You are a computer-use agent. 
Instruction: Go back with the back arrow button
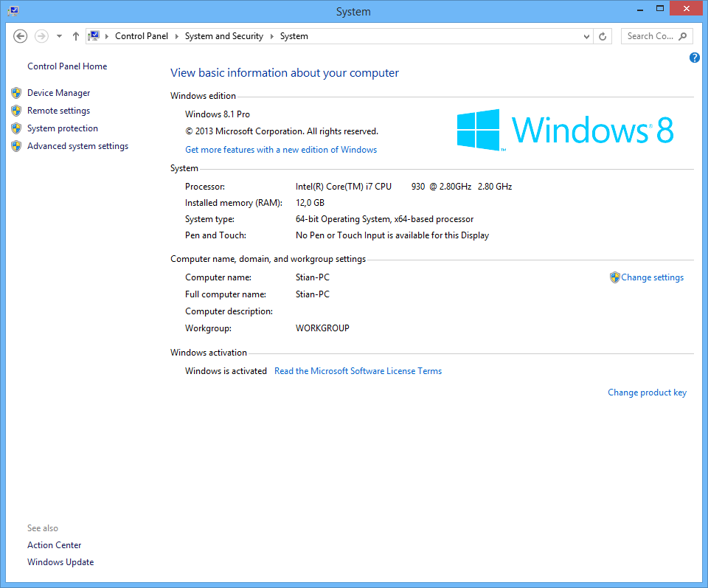[x=20, y=36]
